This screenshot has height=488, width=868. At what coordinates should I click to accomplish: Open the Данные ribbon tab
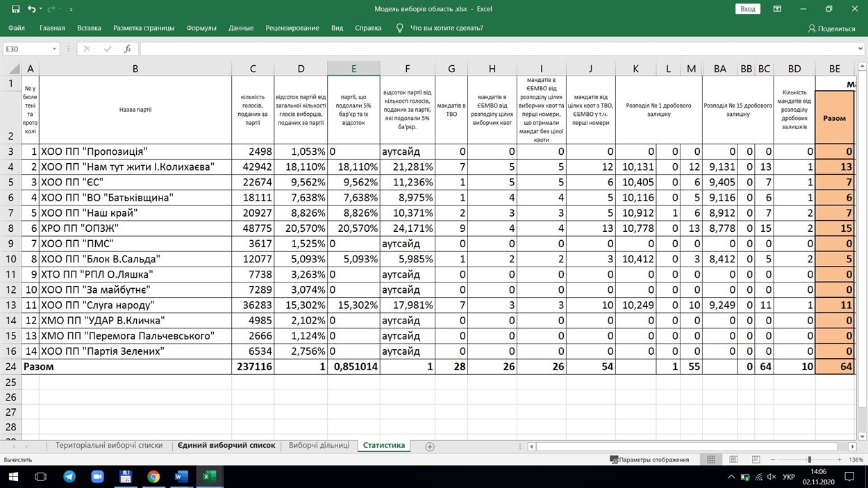(x=241, y=28)
